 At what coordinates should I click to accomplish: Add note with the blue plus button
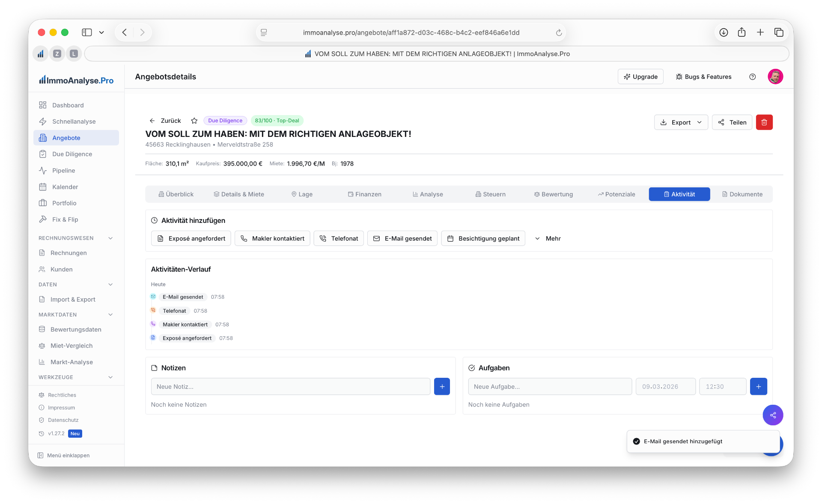click(x=442, y=386)
